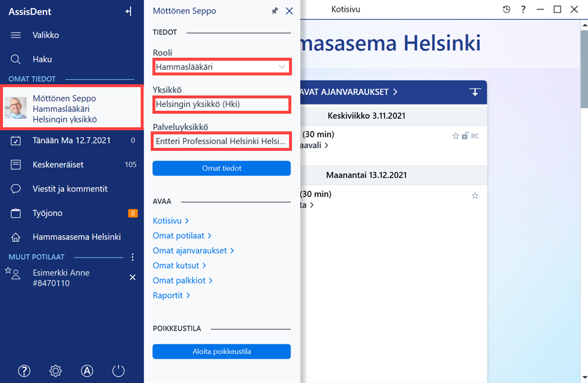Viewport: 588px width, 383px height.
Task: Open the Valikko hamburger menu
Action: pyautogui.click(x=16, y=35)
